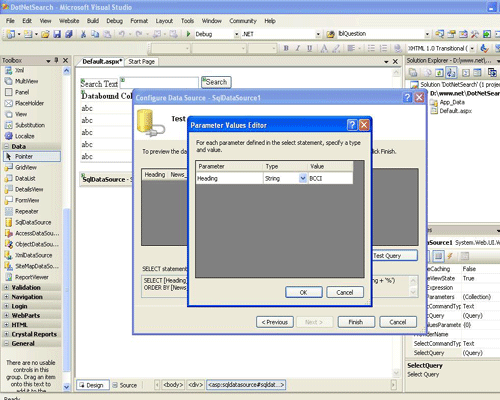Switch to the Default.aspx tab
Image resolution: width=500 pixels, height=400 pixels.
pyautogui.click(x=101, y=62)
